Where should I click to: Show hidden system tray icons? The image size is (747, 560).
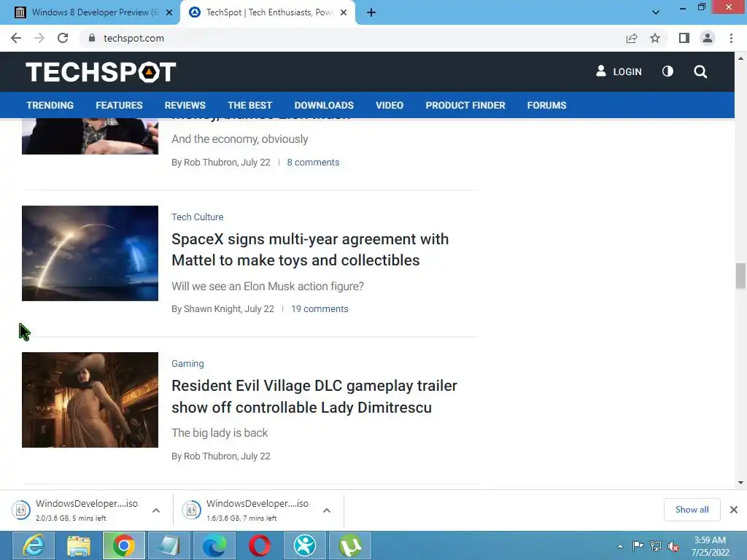coord(620,546)
